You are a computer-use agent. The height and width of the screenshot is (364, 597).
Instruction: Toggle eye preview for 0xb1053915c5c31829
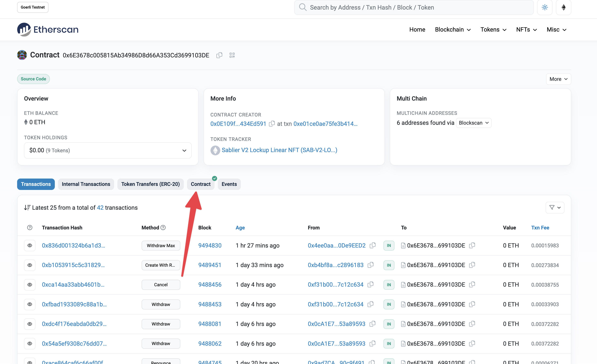(x=30, y=265)
